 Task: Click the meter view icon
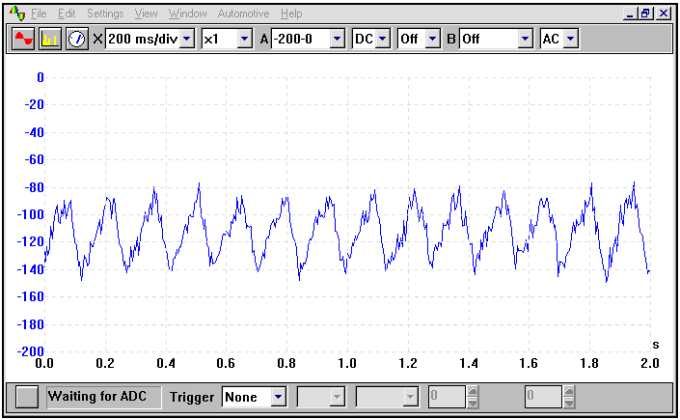click(77, 39)
